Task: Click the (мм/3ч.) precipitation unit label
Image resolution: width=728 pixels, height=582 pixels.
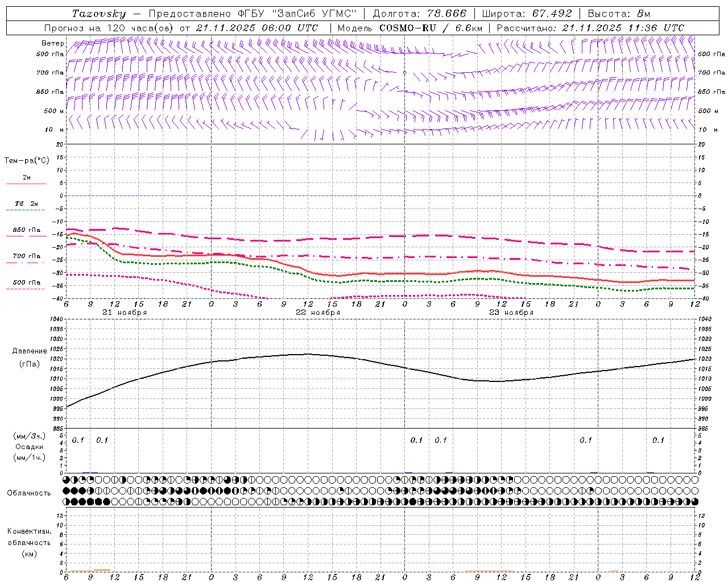Action: tap(29, 436)
